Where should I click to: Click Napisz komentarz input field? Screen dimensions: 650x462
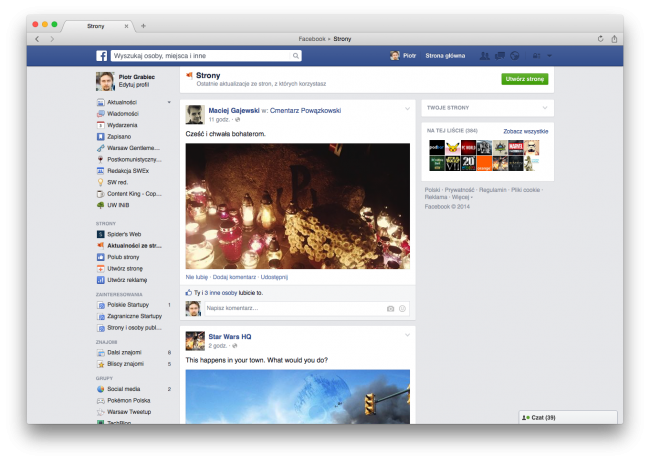294,309
